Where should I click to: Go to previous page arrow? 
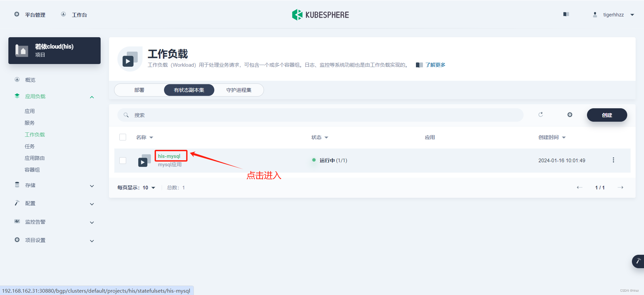(580, 187)
